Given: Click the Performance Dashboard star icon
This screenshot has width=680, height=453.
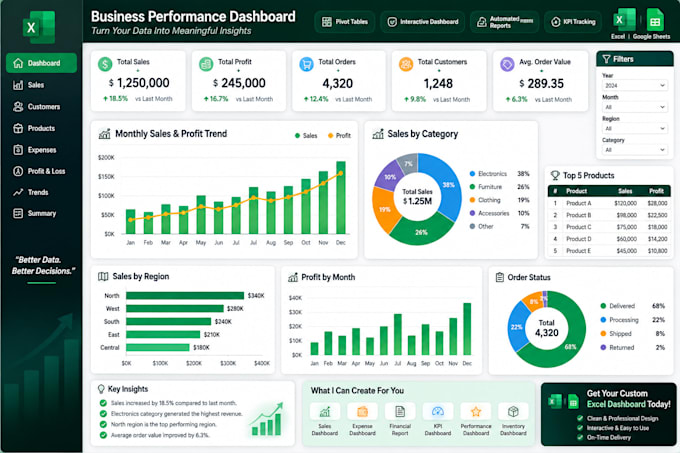Looking at the screenshot, I should [476, 411].
